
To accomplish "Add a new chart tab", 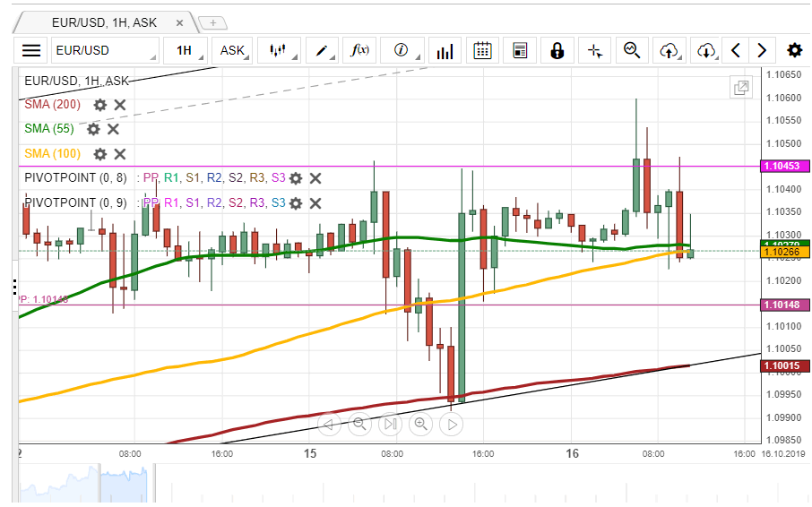I will (x=212, y=22).
